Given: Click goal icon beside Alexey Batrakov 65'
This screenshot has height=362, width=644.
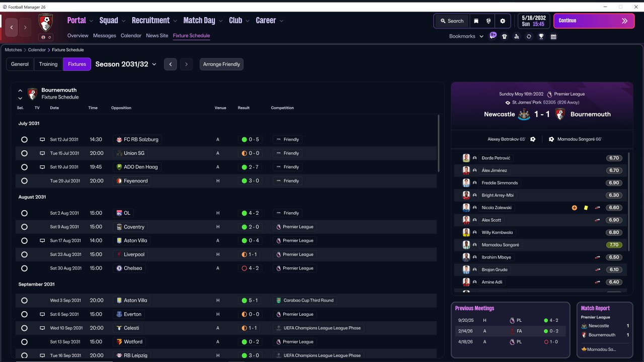Looking at the screenshot, I should click(x=533, y=139).
